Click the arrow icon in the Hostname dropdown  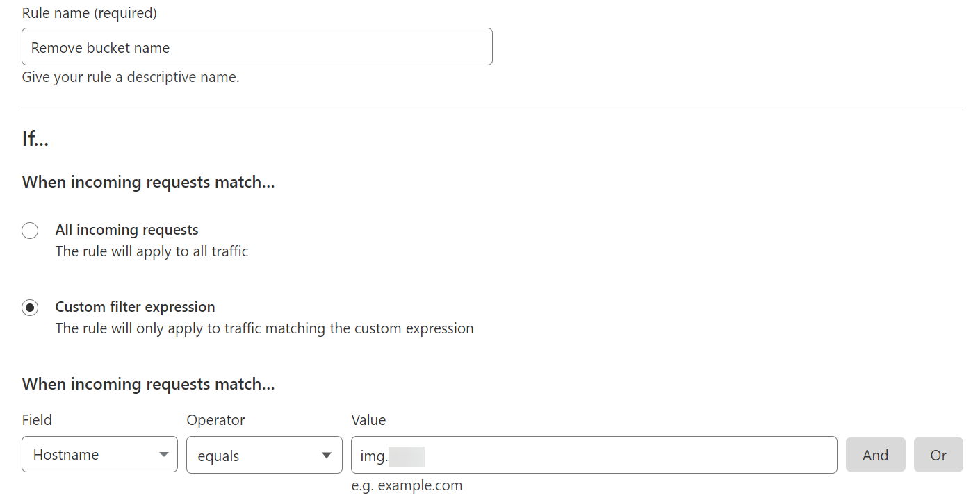(x=164, y=455)
